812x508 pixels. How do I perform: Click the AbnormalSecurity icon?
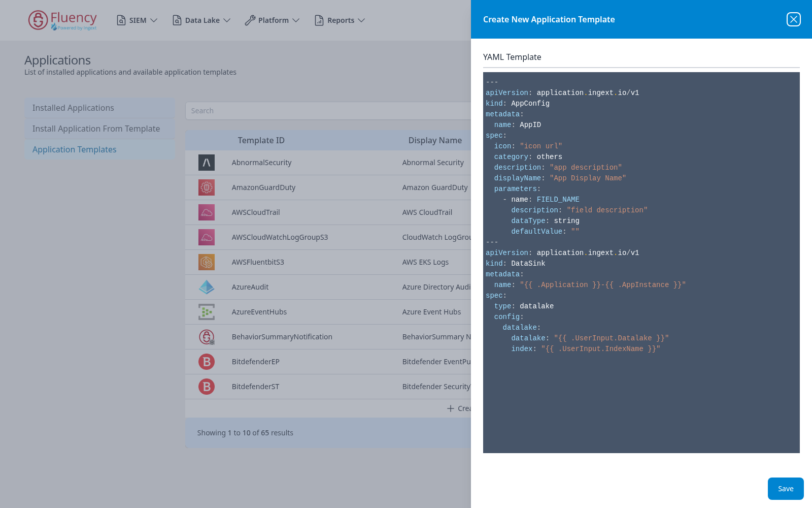coord(207,163)
